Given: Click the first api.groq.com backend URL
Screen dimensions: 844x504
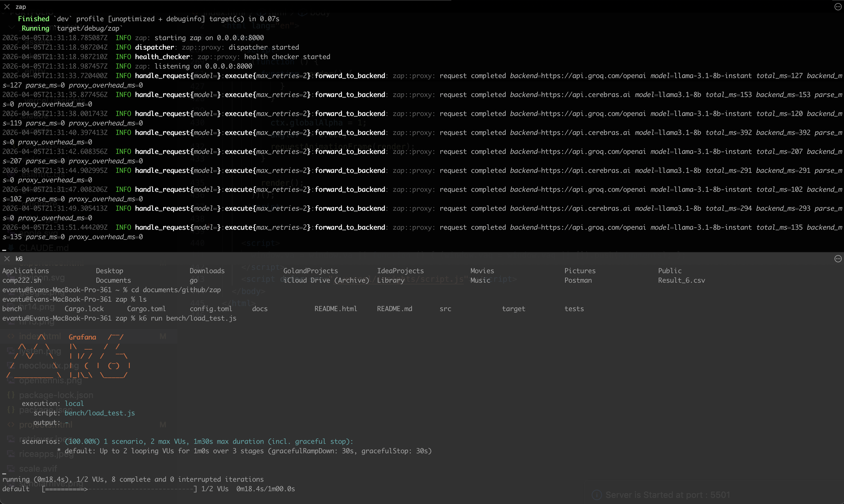Looking at the screenshot, I should (593, 76).
